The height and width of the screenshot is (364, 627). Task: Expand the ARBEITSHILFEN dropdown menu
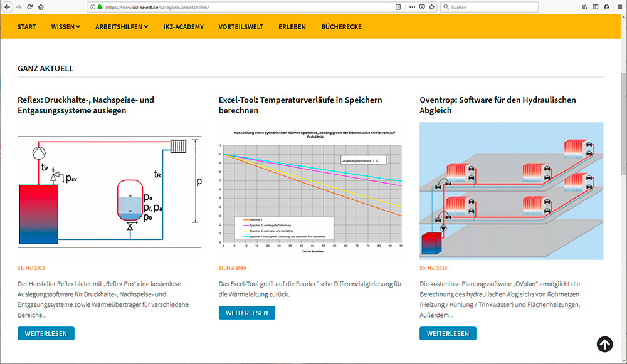pos(122,27)
